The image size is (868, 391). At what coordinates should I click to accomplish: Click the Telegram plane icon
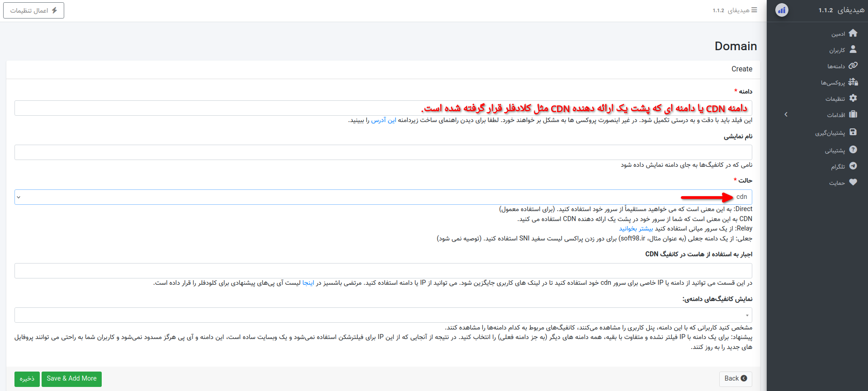pyautogui.click(x=853, y=166)
